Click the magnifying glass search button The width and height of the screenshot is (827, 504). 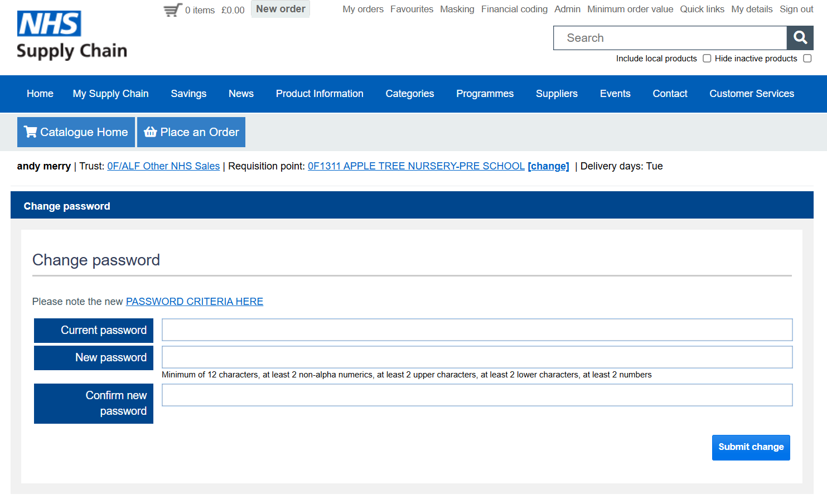800,38
